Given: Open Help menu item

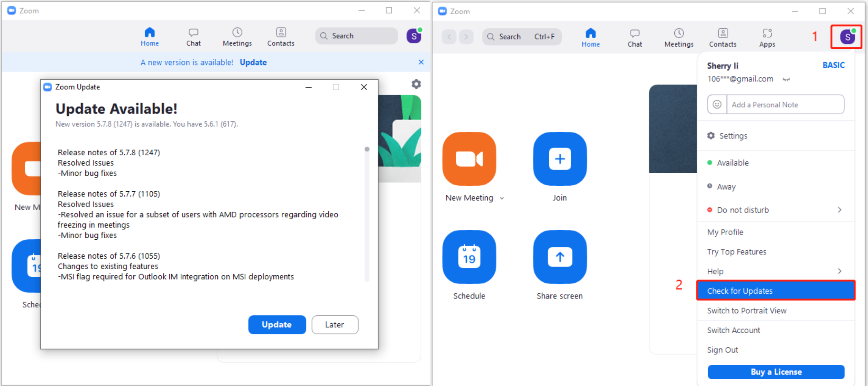Looking at the screenshot, I should tap(776, 271).
